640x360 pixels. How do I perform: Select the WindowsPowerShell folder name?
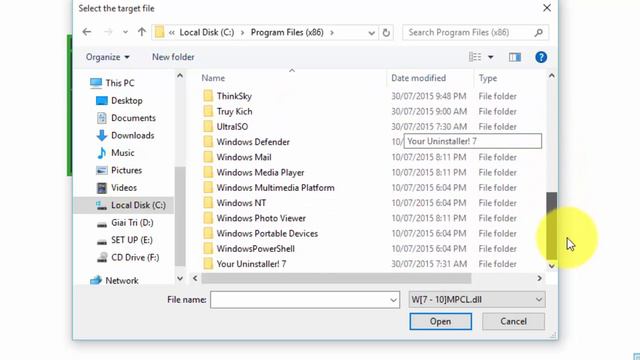coord(256,249)
